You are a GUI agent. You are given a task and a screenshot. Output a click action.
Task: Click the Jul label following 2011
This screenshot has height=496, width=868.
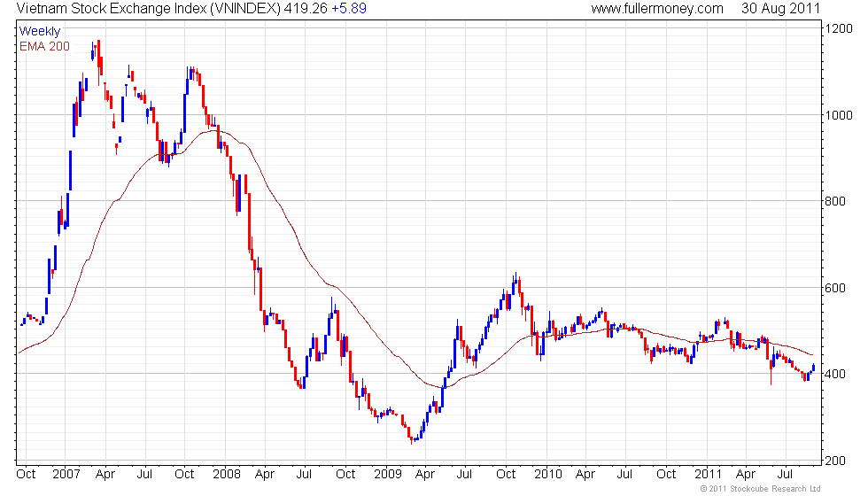click(785, 475)
